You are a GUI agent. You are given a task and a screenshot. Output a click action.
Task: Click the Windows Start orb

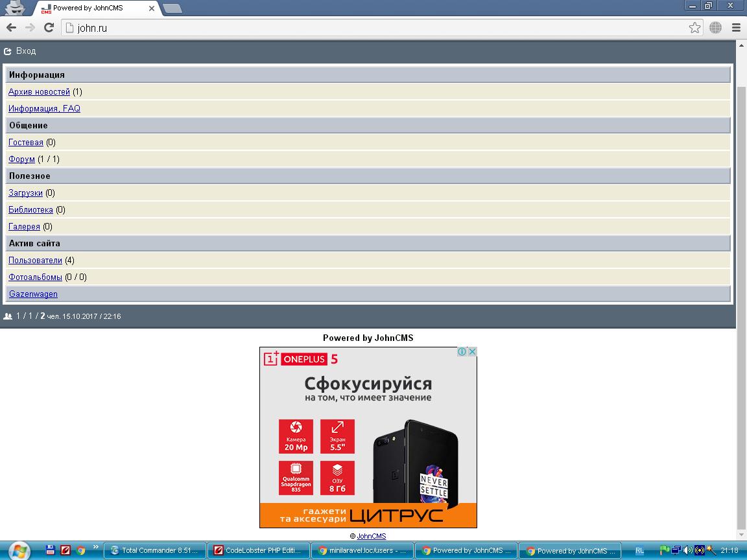click(x=18, y=551)
